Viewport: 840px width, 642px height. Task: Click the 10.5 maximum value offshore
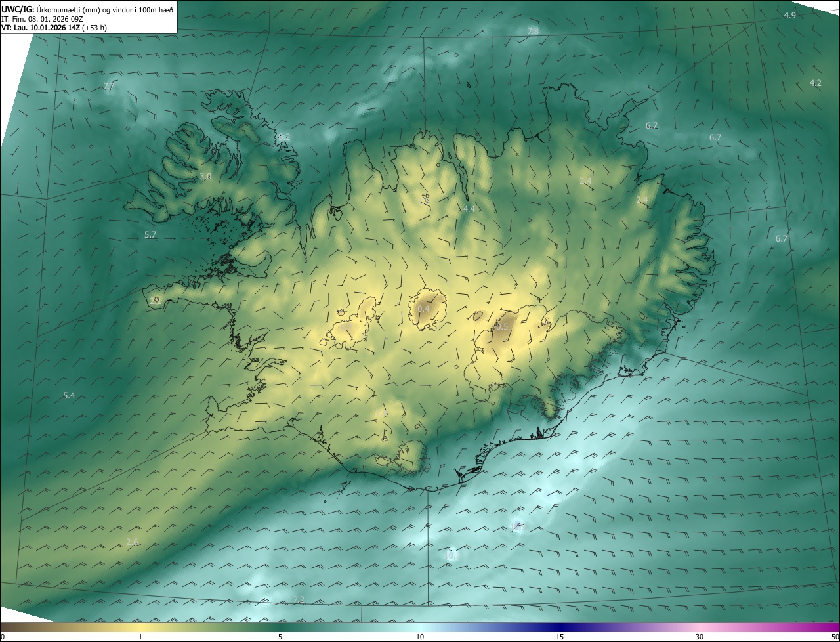tap(452, 555)
